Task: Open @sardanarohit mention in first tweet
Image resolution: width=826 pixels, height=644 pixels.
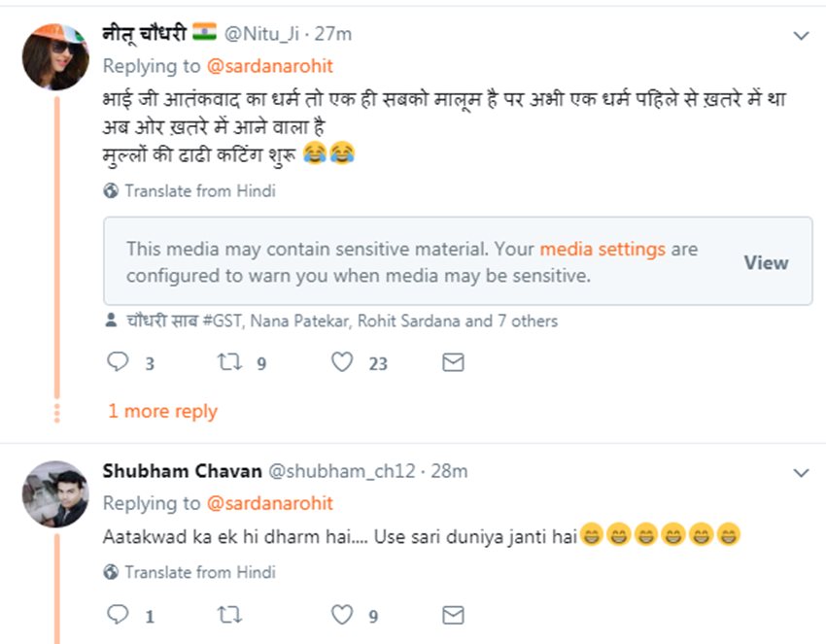Action: [x=269, y=66]
